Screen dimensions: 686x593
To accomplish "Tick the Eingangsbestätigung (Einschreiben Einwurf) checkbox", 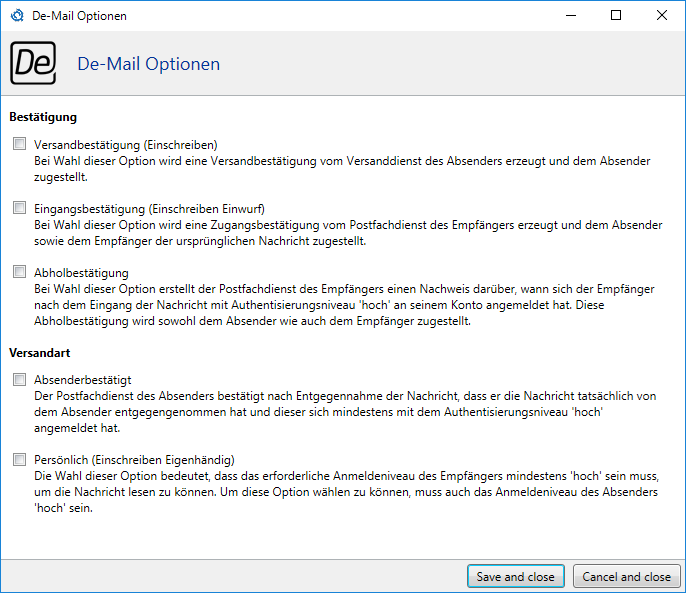I will [x=19, y=208].
